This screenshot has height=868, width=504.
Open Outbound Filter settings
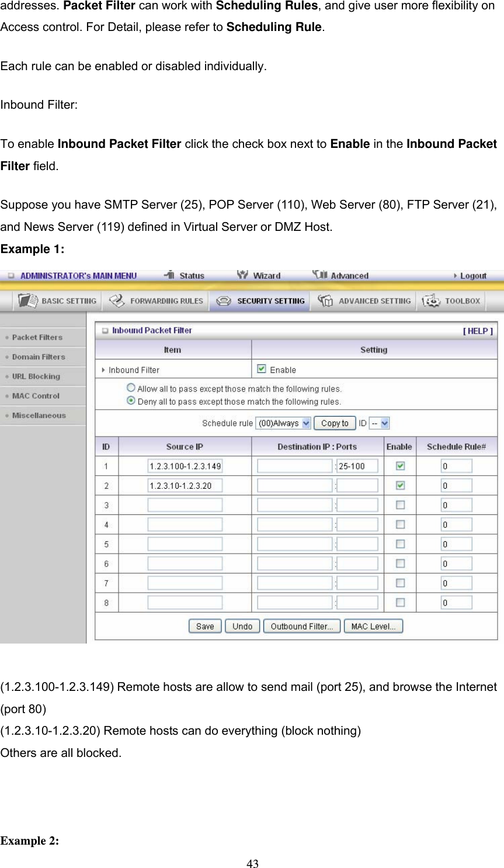click(301, 625)
